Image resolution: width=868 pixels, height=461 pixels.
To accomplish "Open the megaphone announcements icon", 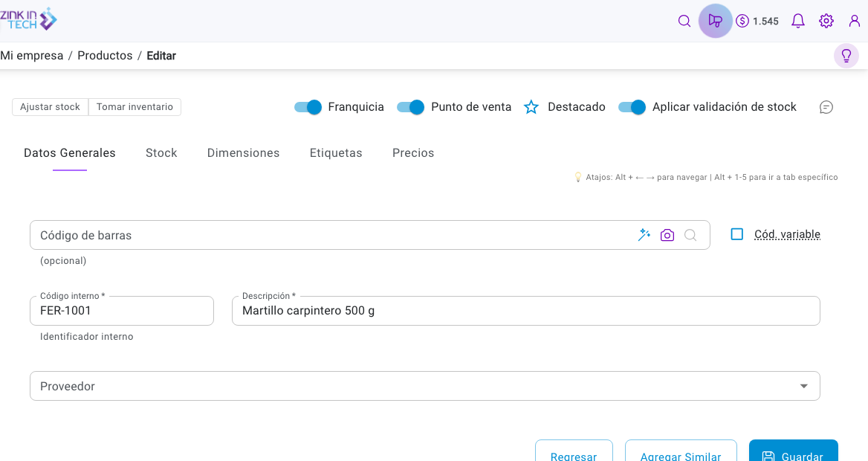I will click(715, 21).
